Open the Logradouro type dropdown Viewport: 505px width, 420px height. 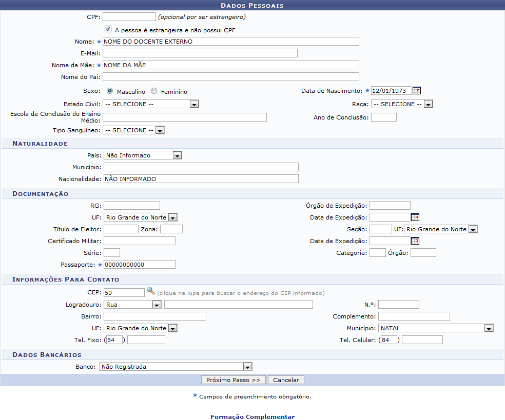point(157,305)
